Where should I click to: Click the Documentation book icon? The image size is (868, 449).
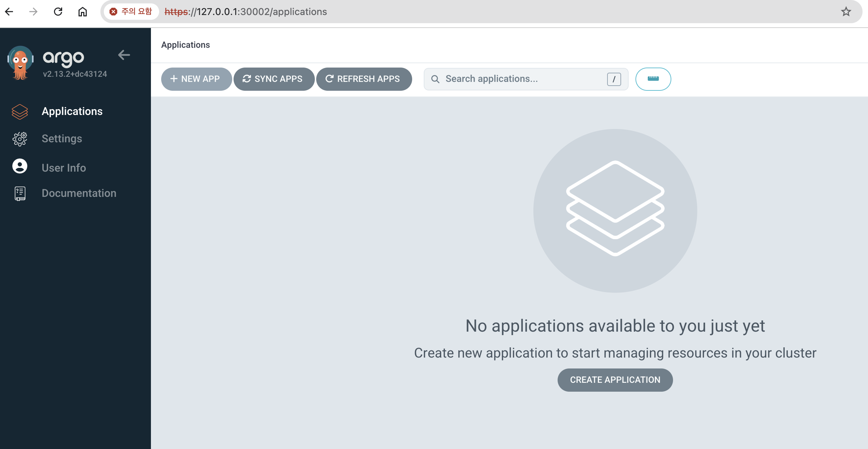(x=20, y=193)
